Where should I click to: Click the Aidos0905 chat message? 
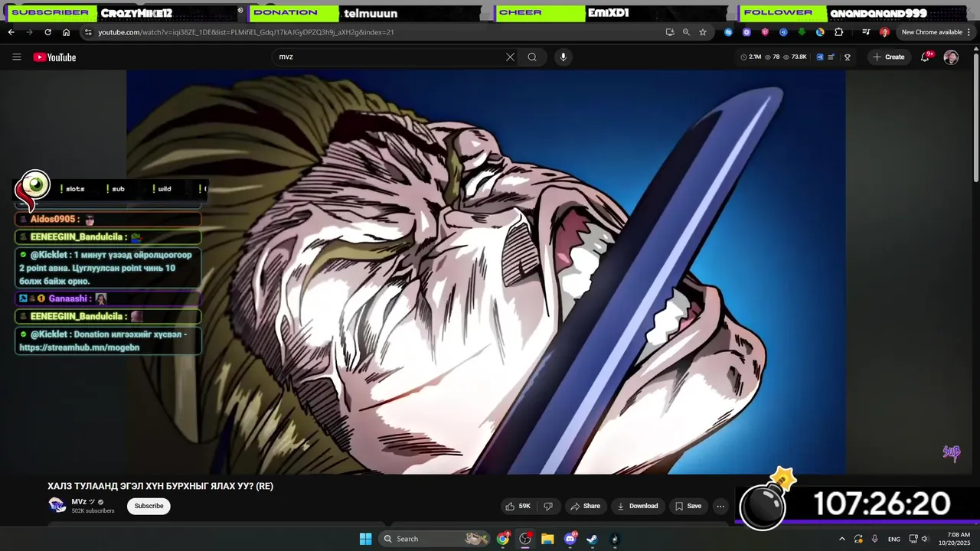(108, 220)
